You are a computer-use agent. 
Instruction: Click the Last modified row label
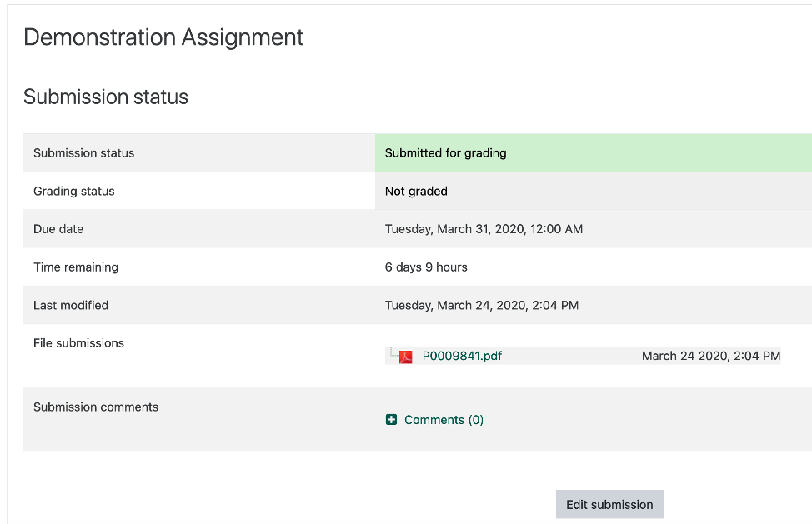[71, 306]
